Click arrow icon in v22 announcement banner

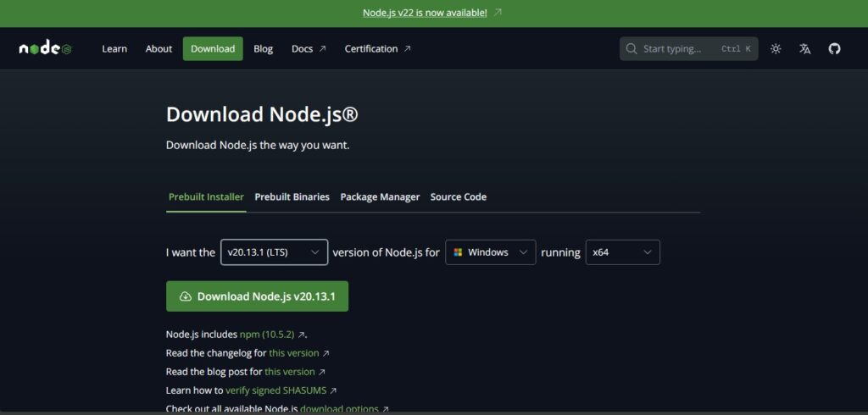click(x=498, y=12)
